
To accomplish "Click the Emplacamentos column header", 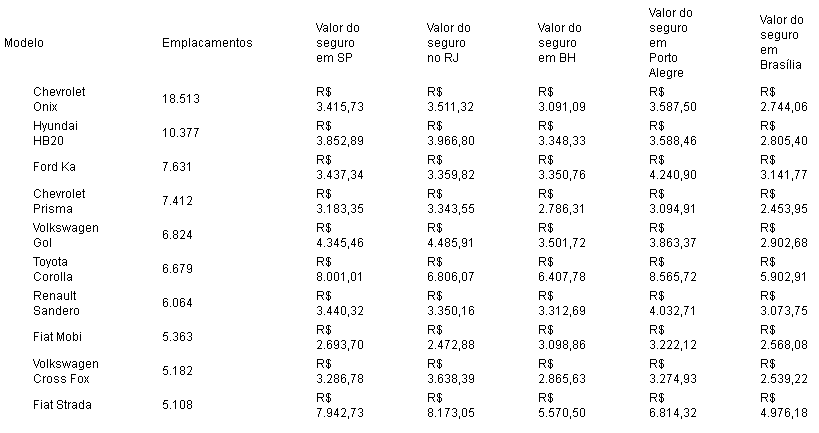I will click(x=207, y=43).
